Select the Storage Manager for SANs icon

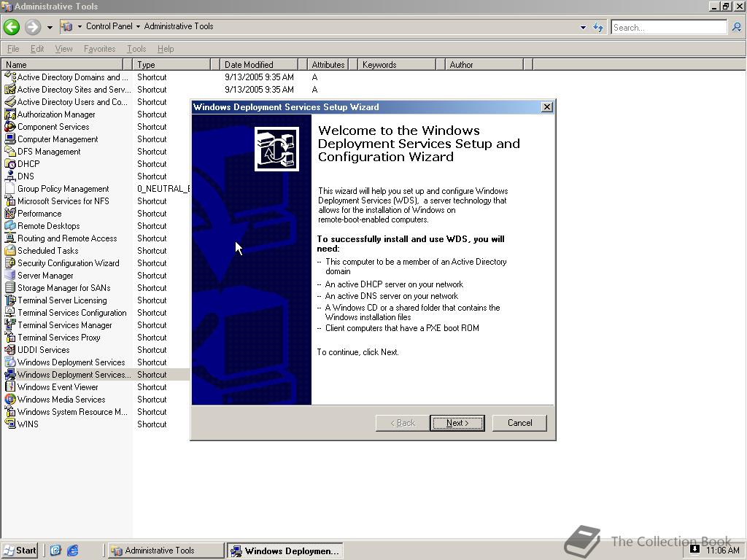tap(10, 287)
